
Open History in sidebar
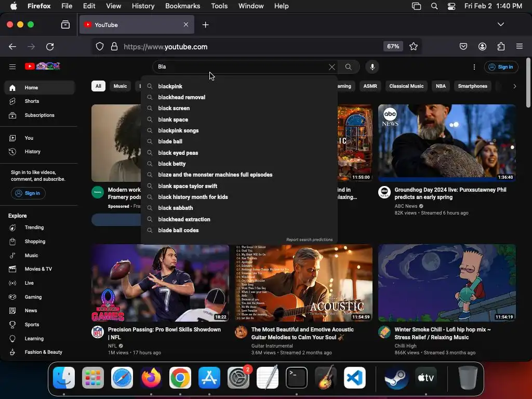coord(39,152)
